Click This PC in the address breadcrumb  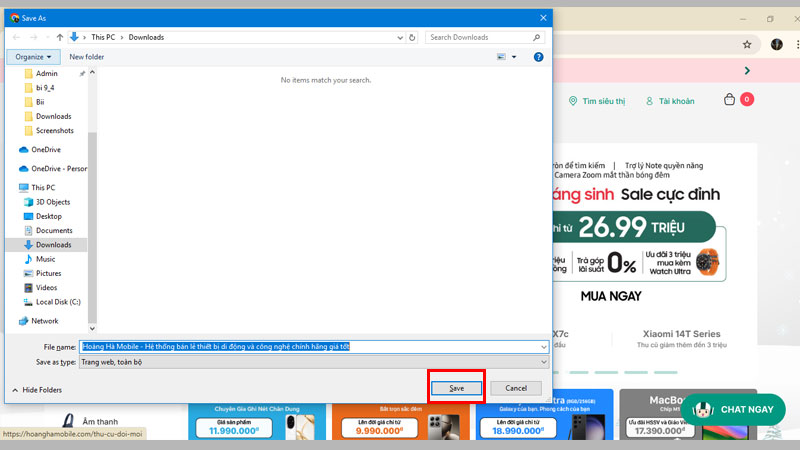[104, 37]
